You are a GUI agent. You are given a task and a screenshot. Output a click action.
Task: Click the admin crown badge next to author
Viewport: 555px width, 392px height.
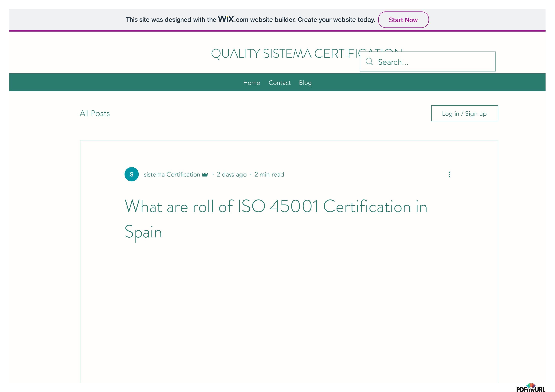tap(205, 174)
